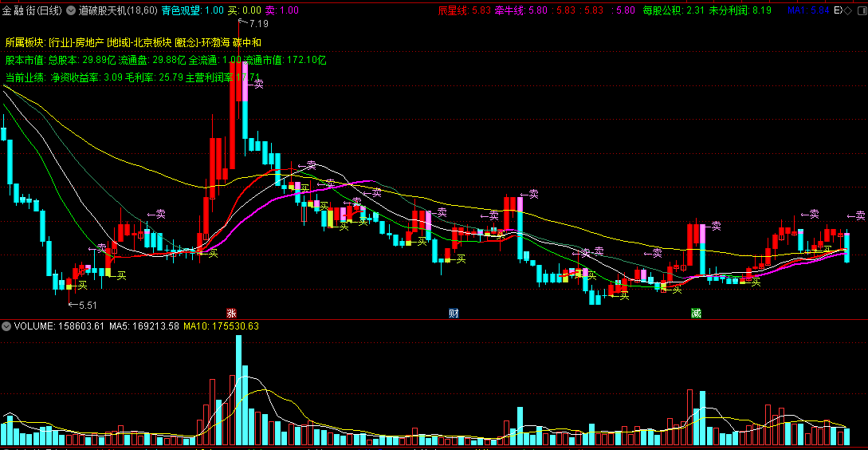
Task: Click the white MA5: 169213.58 readout
Action: point(144,326)
